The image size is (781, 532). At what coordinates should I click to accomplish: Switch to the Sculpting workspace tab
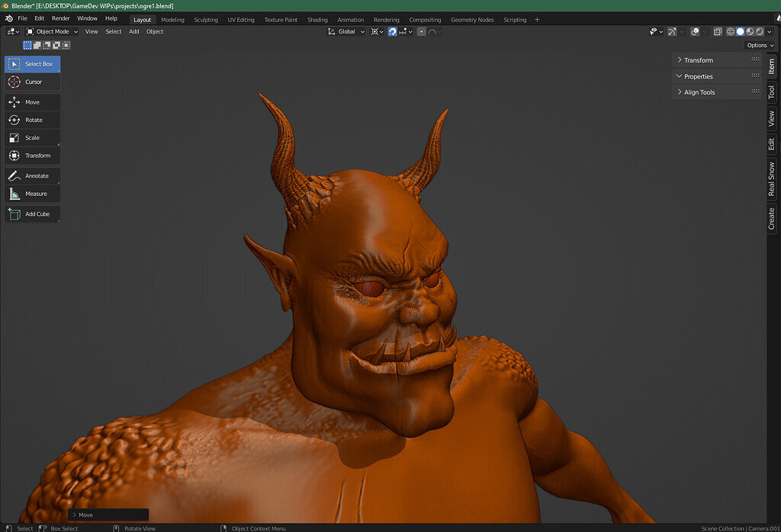tap(206, 19)
